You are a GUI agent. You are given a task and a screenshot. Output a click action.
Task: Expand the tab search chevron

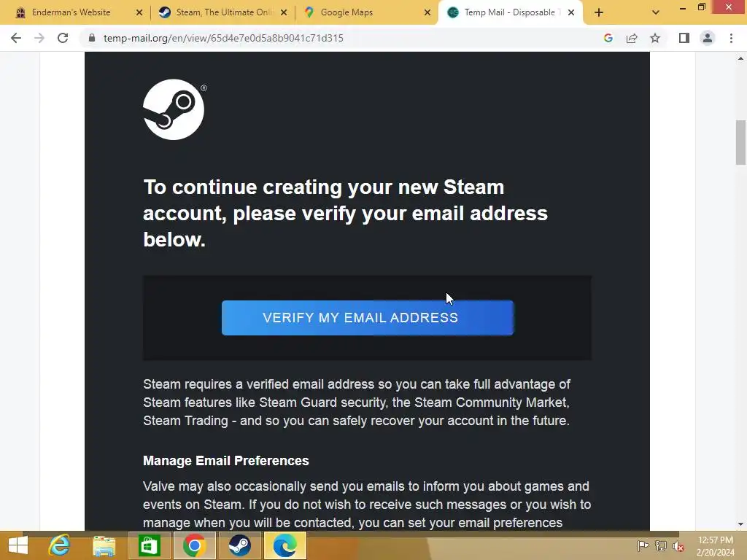click(656, 12)
